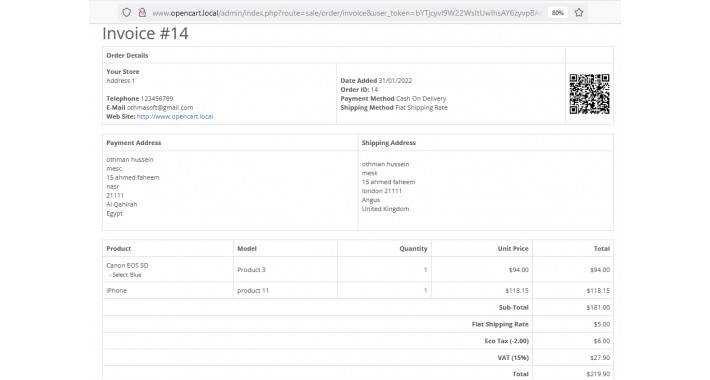
Task: Click the shield tracking protection icon
Action: tap(126, 13)
